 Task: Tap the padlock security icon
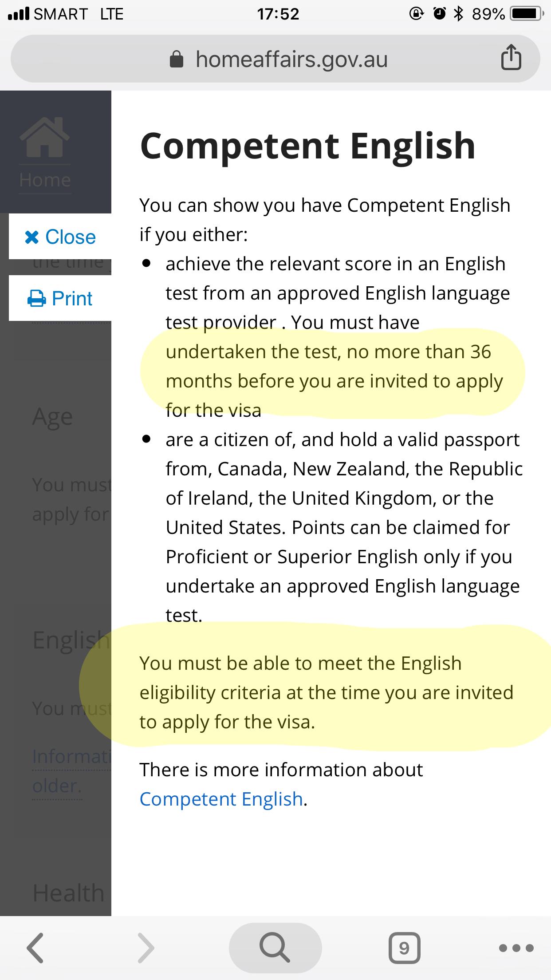177,59
